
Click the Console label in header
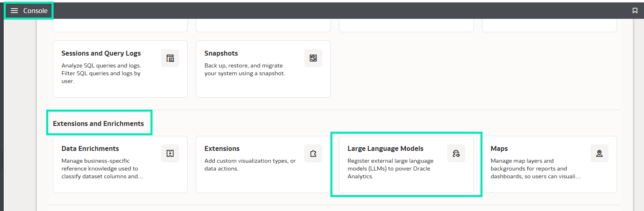36,11
